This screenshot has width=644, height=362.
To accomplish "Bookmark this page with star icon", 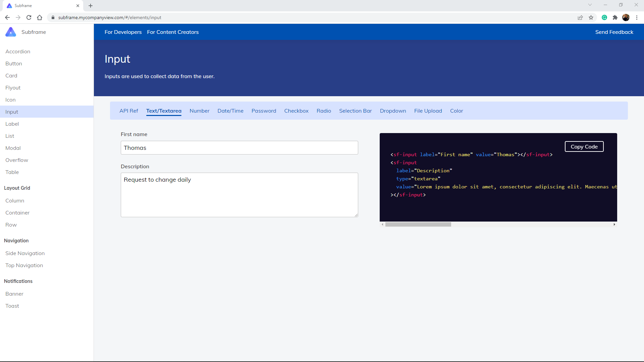I will click(x=591, y=17).
